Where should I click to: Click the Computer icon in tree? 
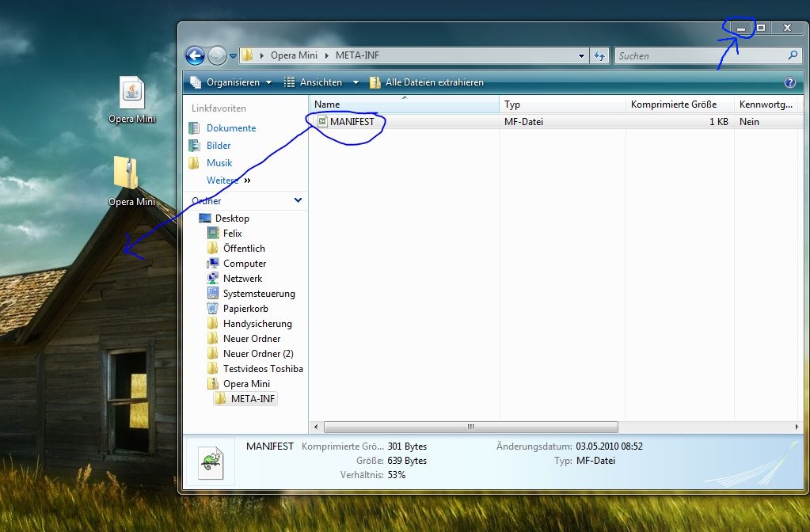tap(213, 264)
